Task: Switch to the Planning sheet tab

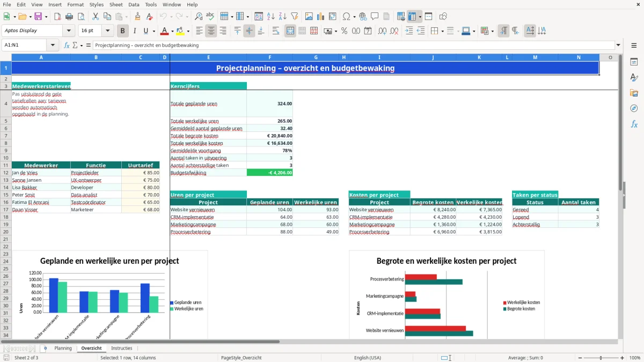Action: pos(63,348)
